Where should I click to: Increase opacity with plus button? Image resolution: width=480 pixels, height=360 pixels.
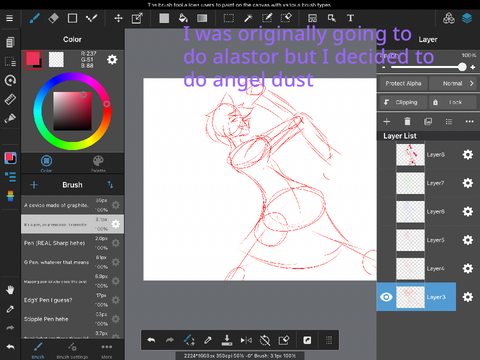(473, 67)
